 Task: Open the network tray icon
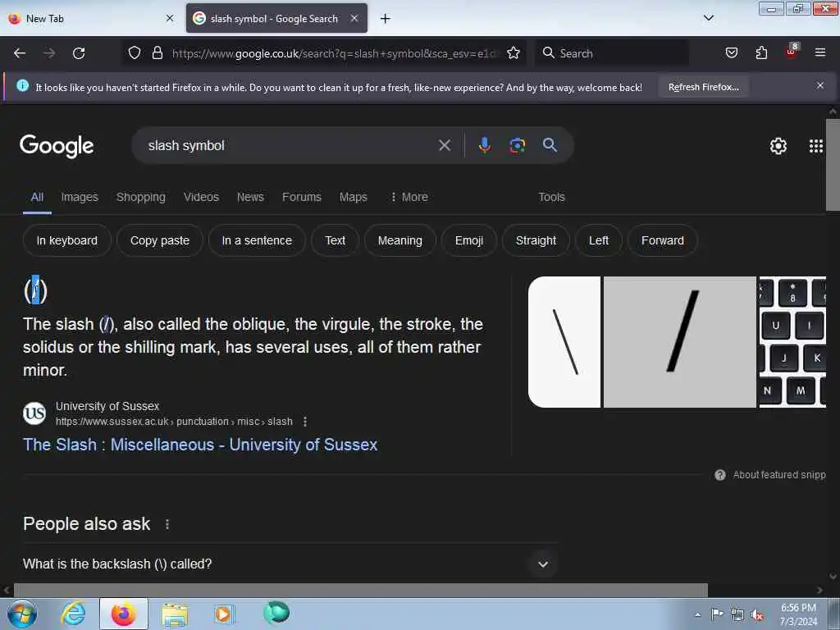click(737, 615)
